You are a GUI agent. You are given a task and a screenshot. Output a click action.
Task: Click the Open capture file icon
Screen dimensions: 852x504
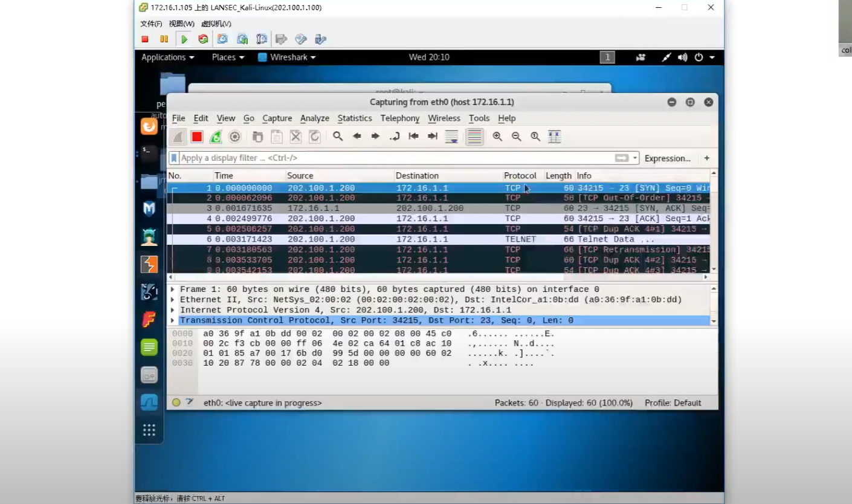(x=257, y=137)
